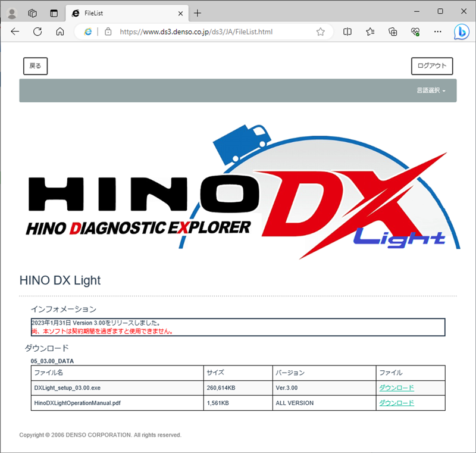Toggle the vertical tabs icon

(54, 13)
